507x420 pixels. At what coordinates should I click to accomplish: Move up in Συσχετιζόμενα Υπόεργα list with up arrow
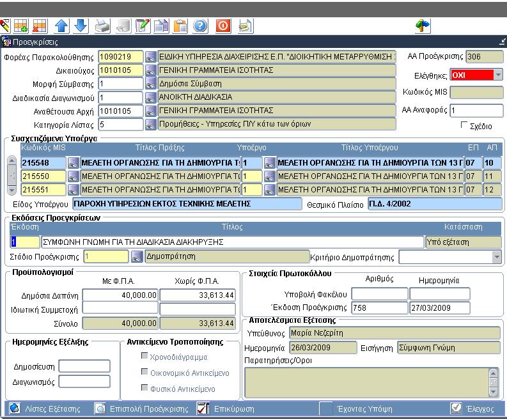point(12,160)
